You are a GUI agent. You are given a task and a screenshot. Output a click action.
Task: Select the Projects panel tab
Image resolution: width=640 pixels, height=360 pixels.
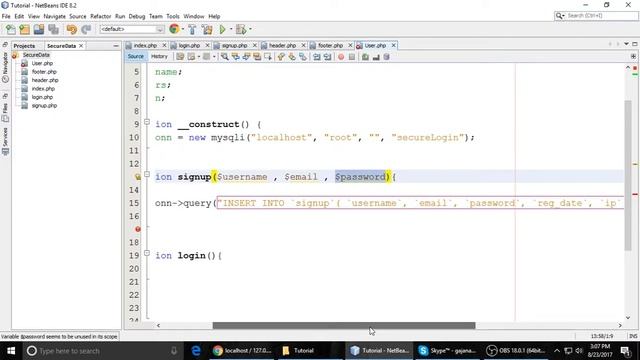(24, 46)
